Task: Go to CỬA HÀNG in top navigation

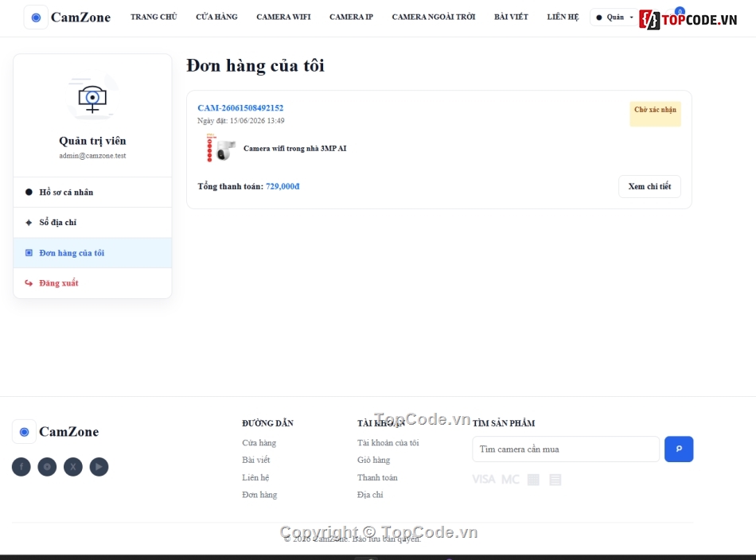Action: pos(216,17)
